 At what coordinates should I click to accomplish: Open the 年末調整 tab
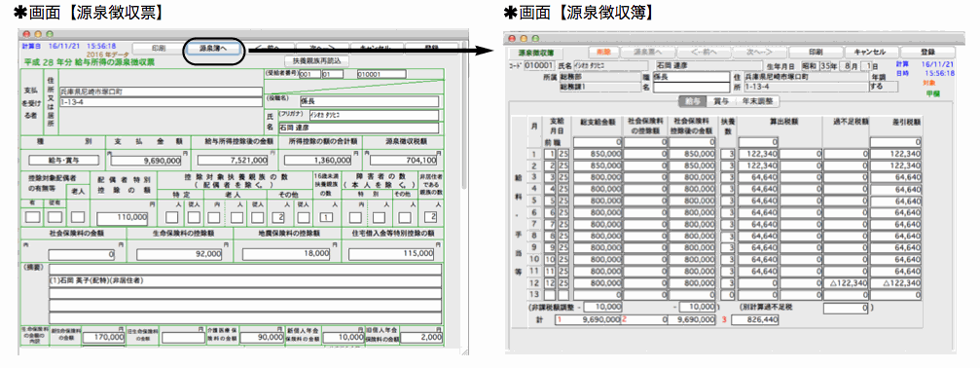tap(757, 101)
